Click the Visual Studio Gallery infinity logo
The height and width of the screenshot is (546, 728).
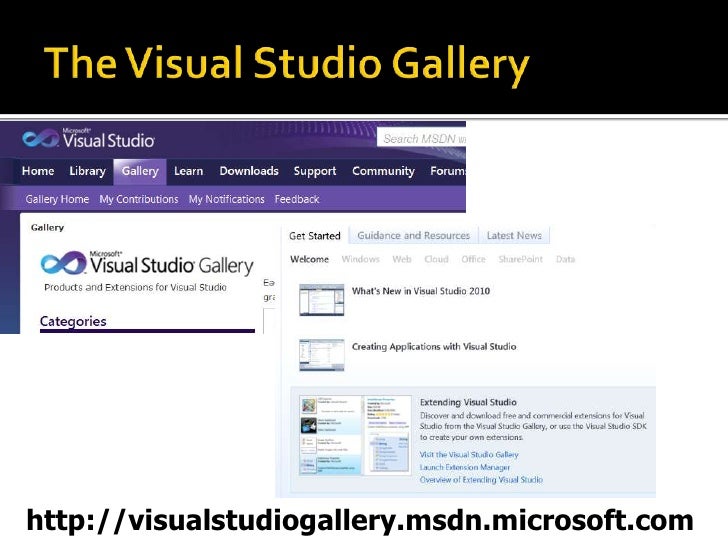63,263
